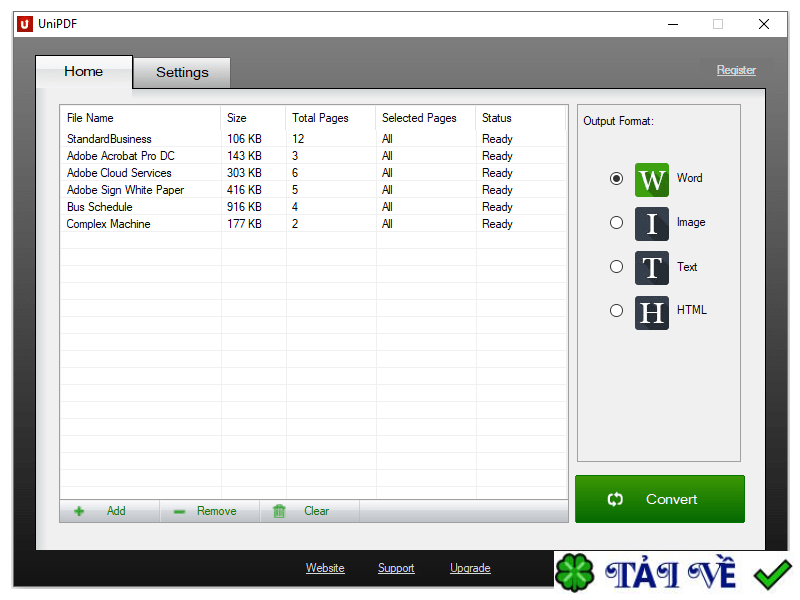Open the Register link
Image resolution: width=800 pixels, height=600 pixels.
pyautogui.click(x=736, y=70)
